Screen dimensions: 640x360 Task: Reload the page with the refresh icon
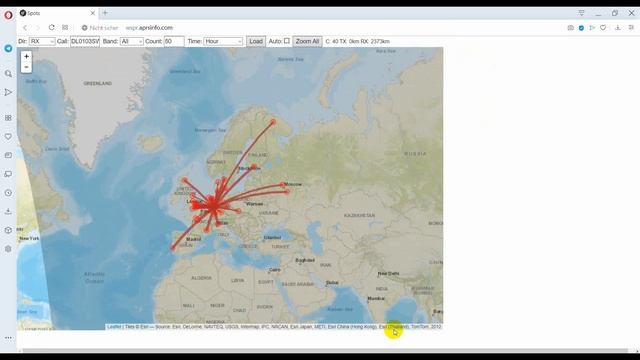point(51,27)
